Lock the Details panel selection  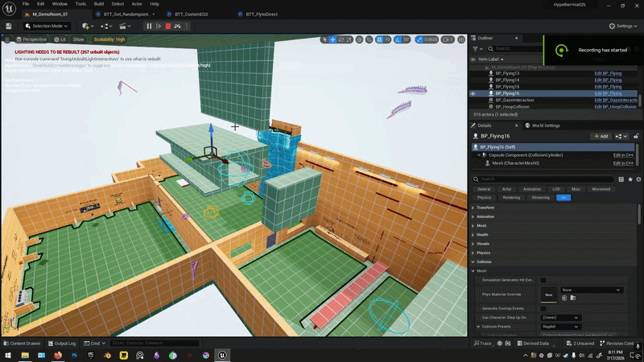click(636, 136)
